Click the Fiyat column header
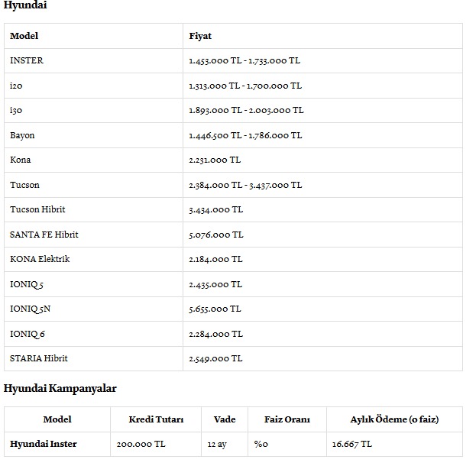The height and width of the screenshot is (466, 476). pos(200,36)
